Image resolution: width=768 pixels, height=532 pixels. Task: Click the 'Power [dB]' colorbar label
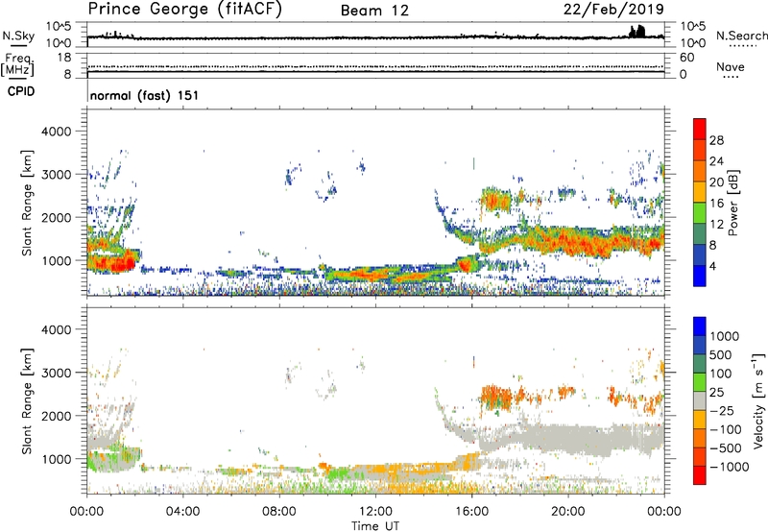pos(732,203)
